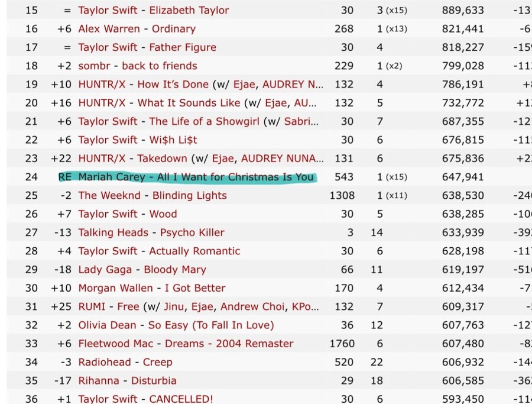Open the What It Sounds Like song

pos(189,103)
